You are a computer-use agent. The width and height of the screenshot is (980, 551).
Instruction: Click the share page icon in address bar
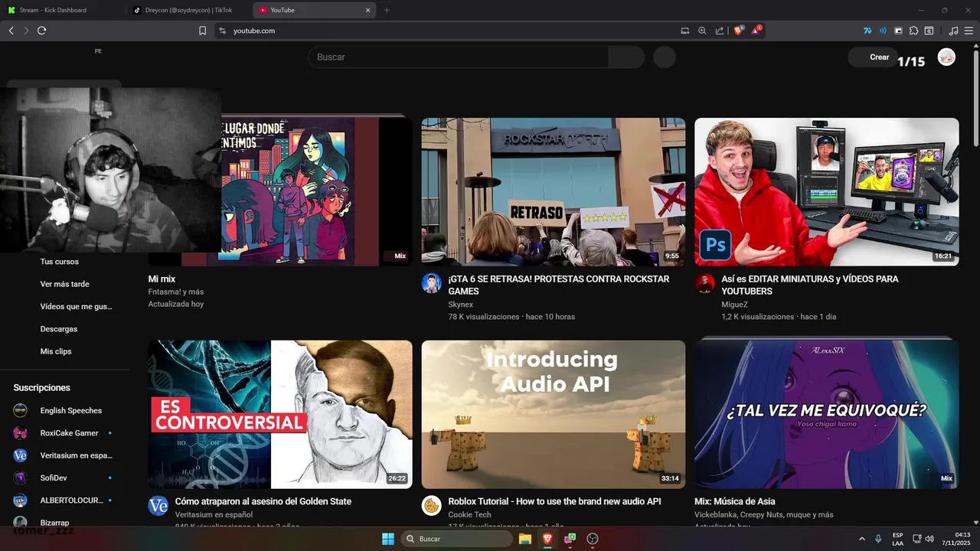click(x=720, y=31)
